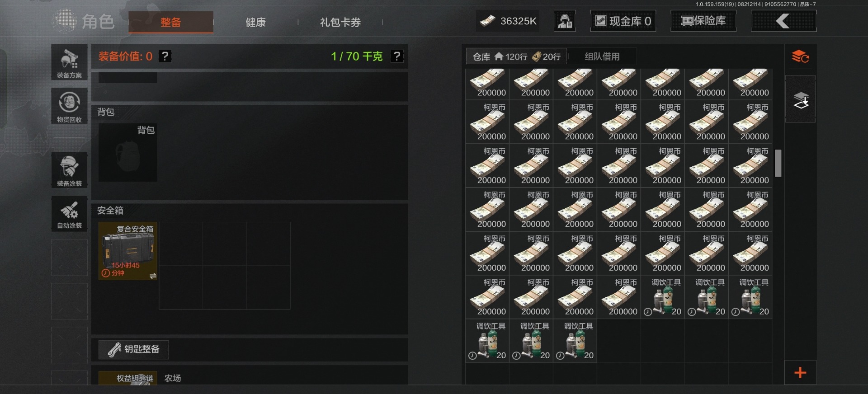Screen dimensions: 868x394
Task: Toggle the swap arrows on 复合安全箱
Action: (x=153, y=276)
